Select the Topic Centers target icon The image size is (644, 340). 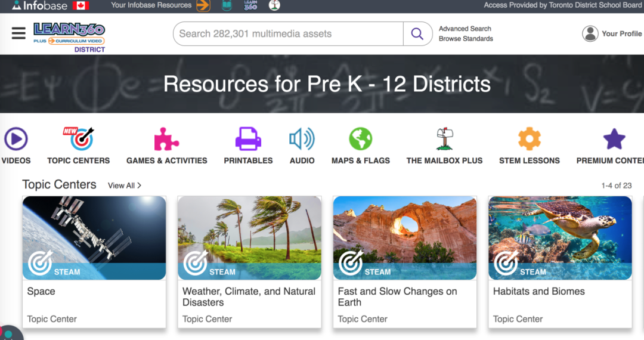pos(79,139)
